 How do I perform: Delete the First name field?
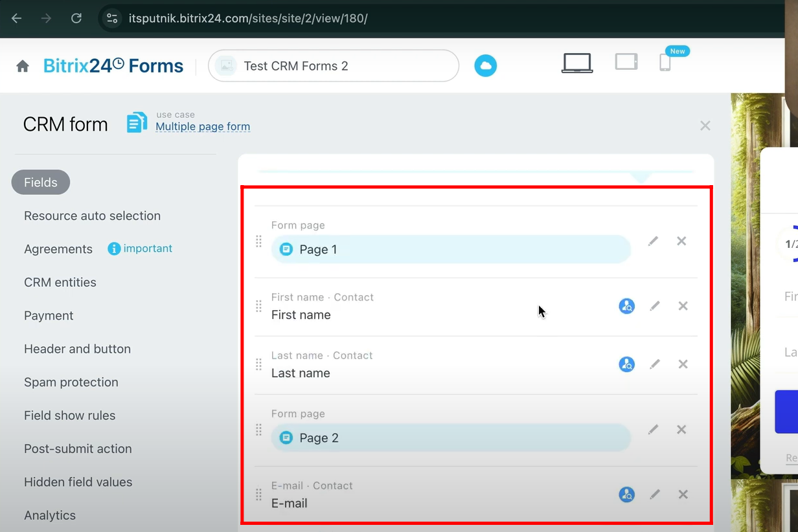click(683, 305)
